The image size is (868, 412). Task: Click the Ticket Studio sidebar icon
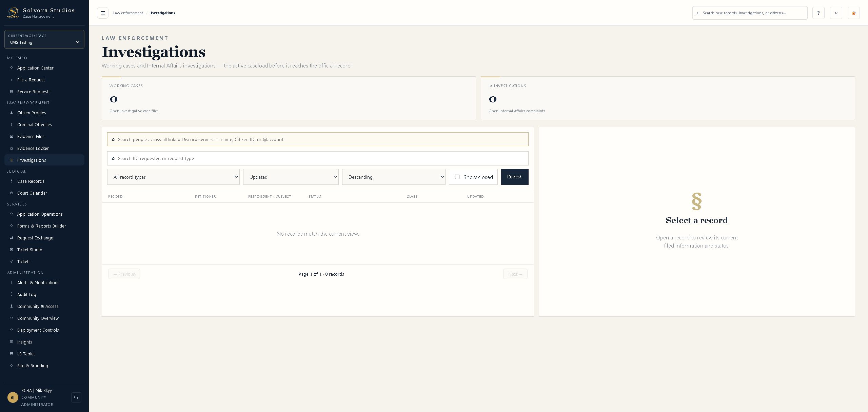tap(12, 250)
